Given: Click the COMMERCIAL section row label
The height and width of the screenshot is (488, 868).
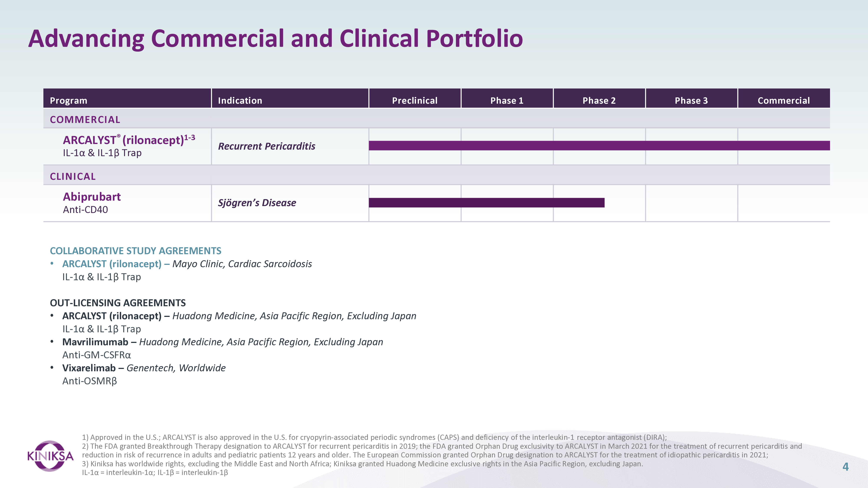Looking at the screenshot, I should point(85,120).
